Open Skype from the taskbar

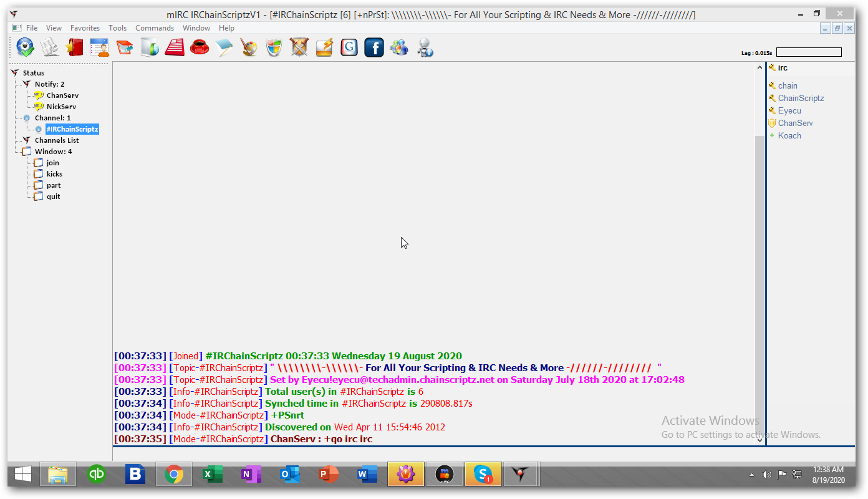pyautogui.click(x=483, y=475)
